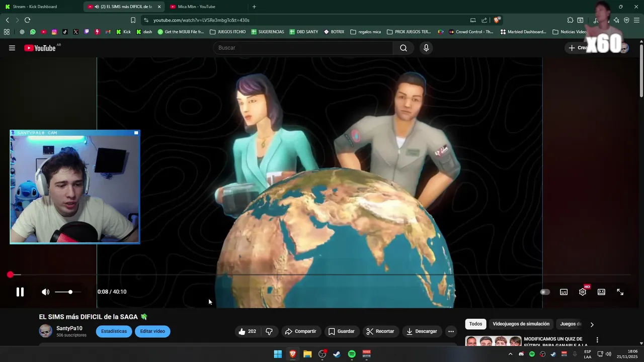This screenshot has width=644, height=362.
Task: Open the browser extensions puzzle icon
Action: (570, 20)
